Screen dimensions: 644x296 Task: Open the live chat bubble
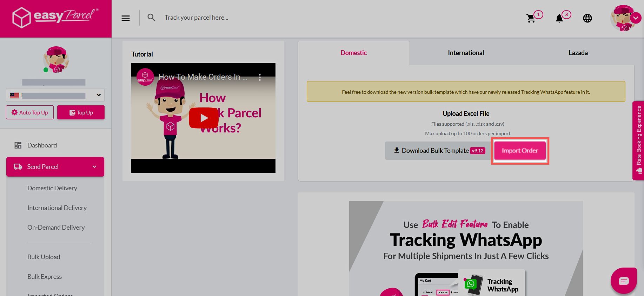coord(624,281)
